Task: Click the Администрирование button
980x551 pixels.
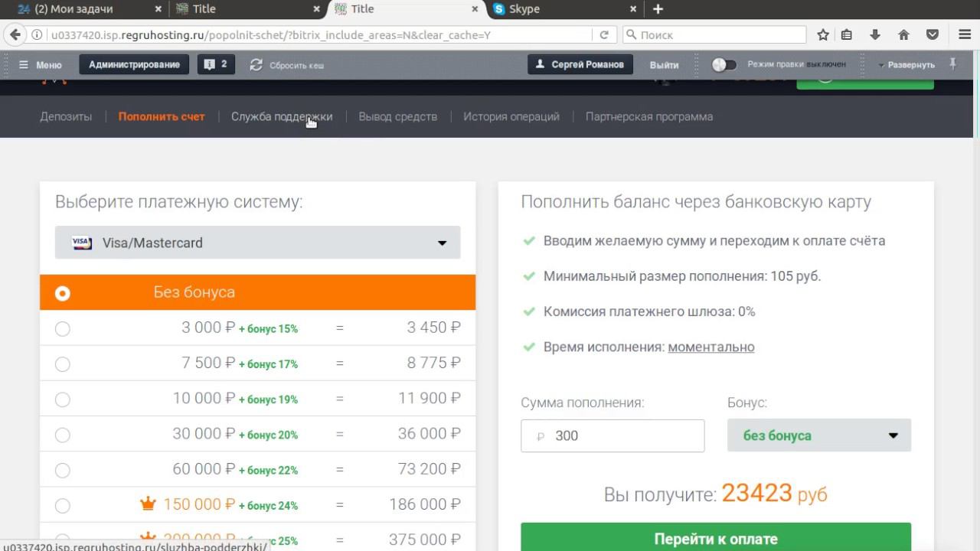Action: point(134,64)
